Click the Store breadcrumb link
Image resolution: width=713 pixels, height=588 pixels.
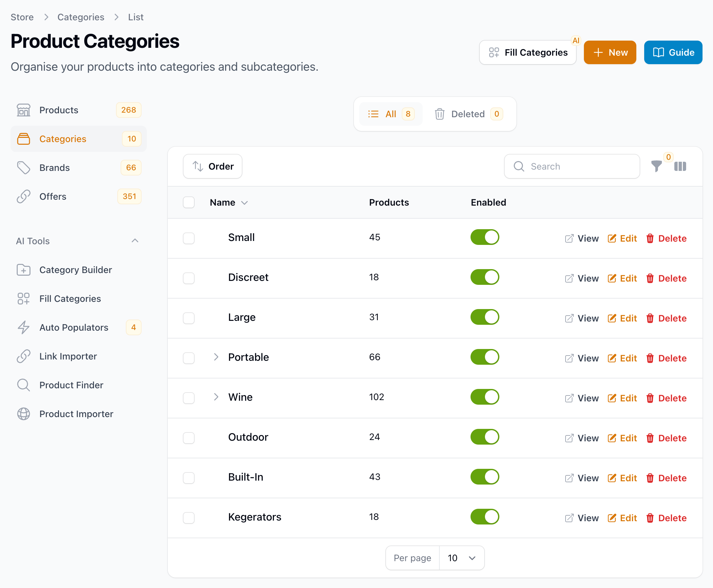[22, 17]
